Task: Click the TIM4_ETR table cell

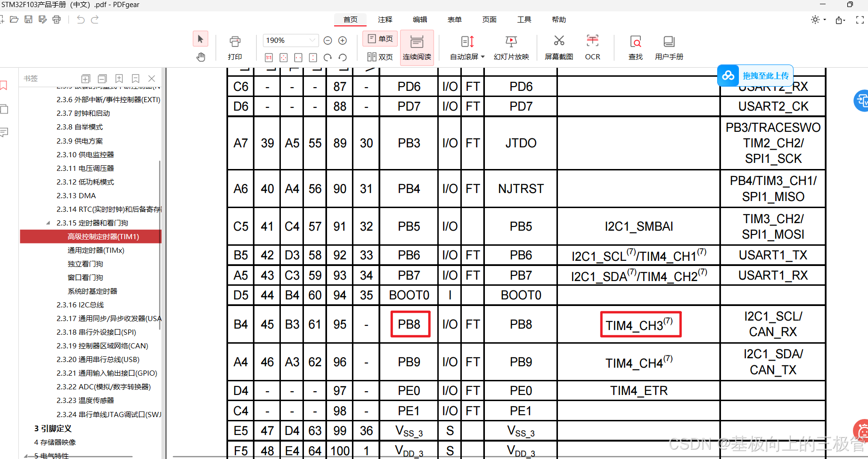Action: pyautogui.click(x=639, y=391)
